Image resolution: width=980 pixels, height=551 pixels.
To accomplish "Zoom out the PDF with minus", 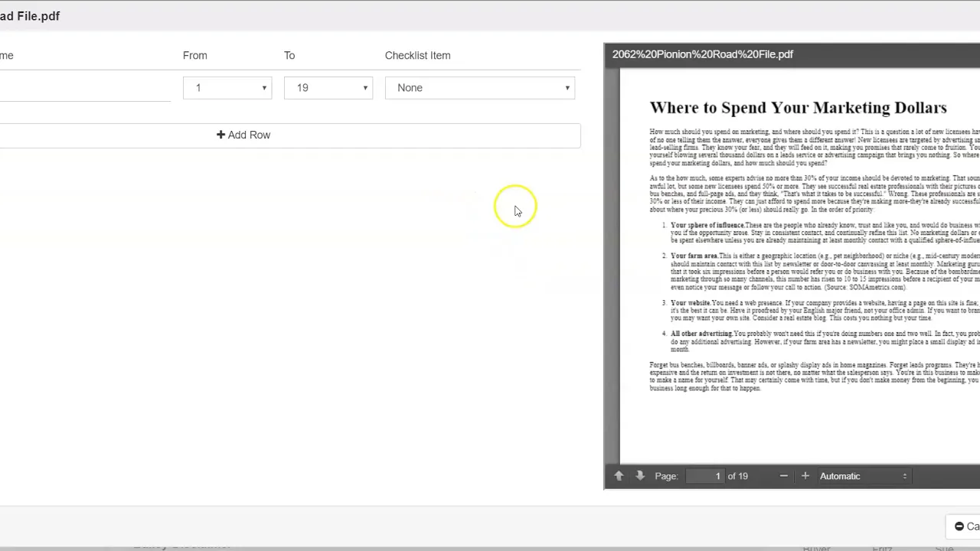I will 783,476.
